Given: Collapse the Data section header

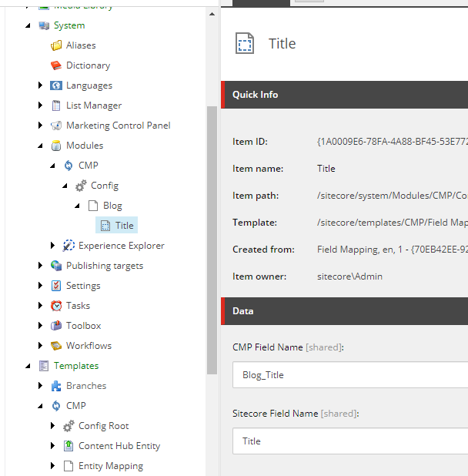Looking at the screenshot, I should [x=344, y=311].
